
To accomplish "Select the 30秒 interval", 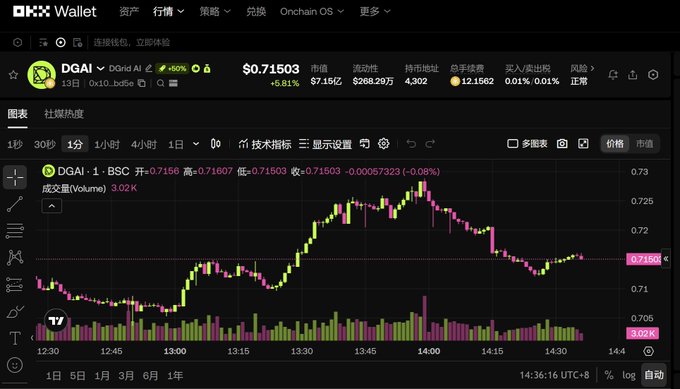I will pyautogui.click(x=45, y=144).
